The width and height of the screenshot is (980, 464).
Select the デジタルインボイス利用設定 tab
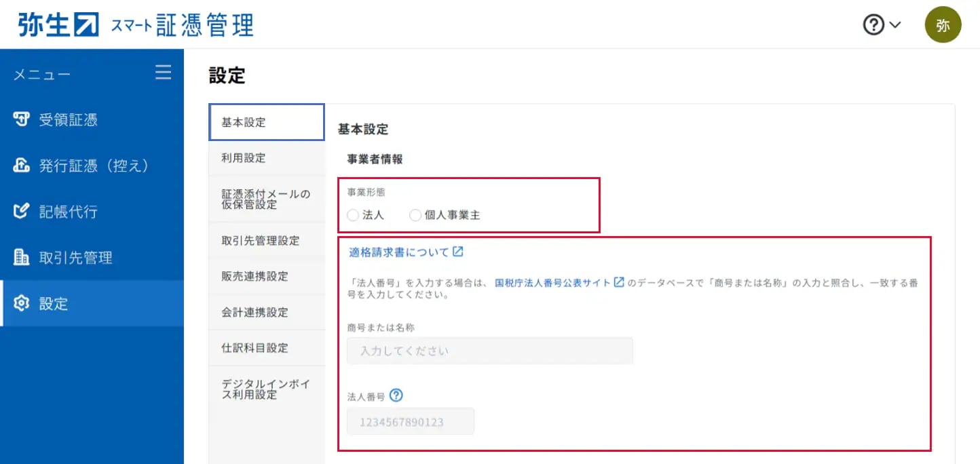click(265, 389)
